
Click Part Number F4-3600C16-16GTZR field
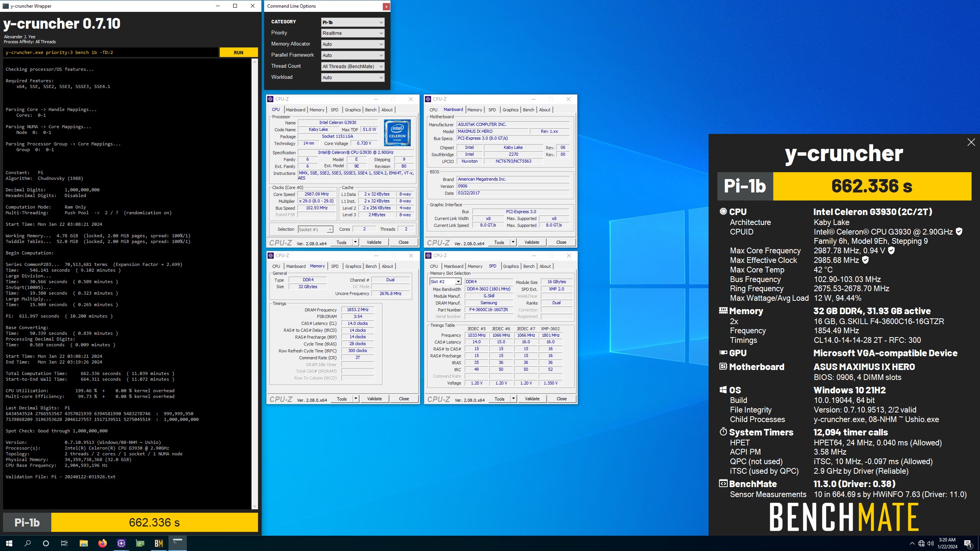489,310
